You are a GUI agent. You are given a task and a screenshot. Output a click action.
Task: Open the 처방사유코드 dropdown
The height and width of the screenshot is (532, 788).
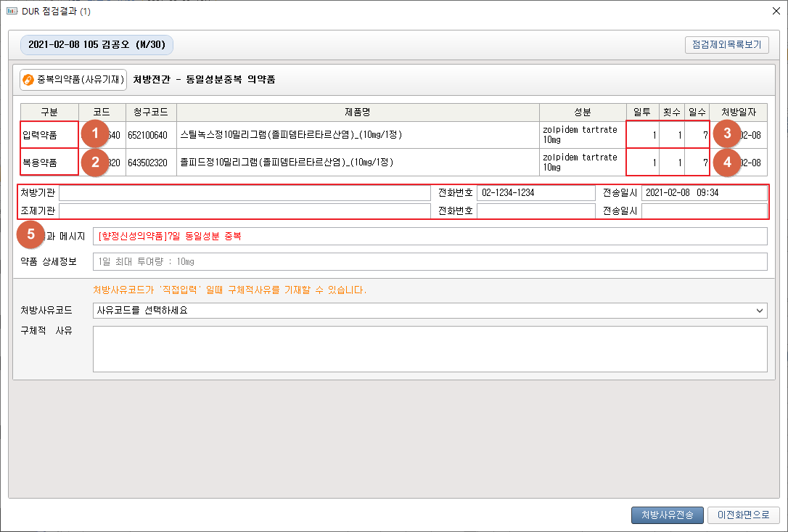click(x=430, y=311)
